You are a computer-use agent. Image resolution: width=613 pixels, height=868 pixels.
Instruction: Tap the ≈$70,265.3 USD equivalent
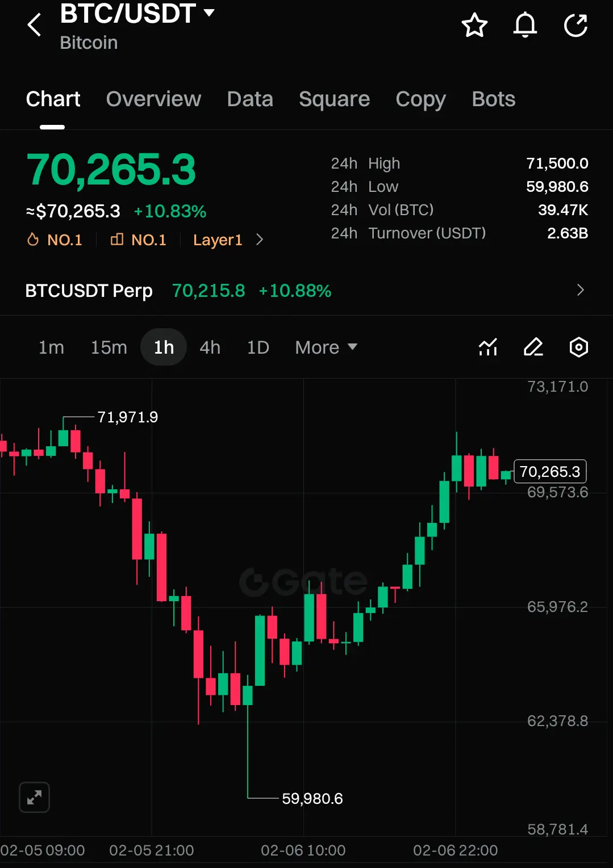pos(73,211)
